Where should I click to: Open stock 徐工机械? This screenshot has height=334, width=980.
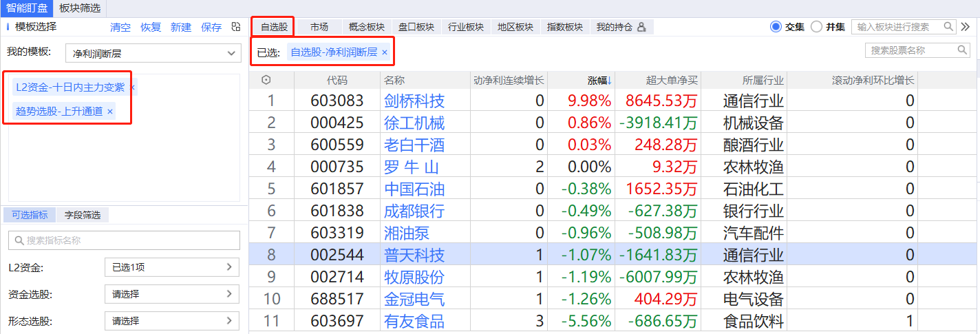point(414,123)
